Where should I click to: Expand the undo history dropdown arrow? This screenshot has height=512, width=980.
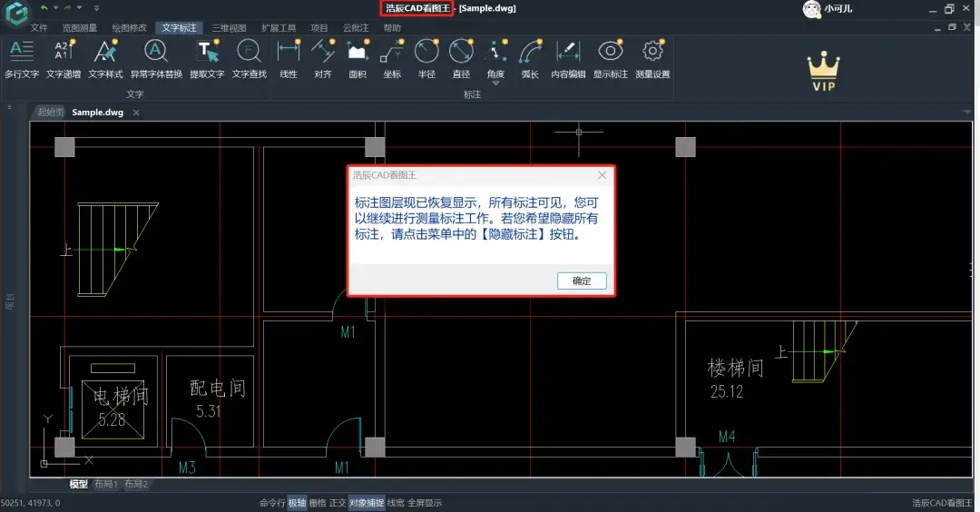[55, 8]
